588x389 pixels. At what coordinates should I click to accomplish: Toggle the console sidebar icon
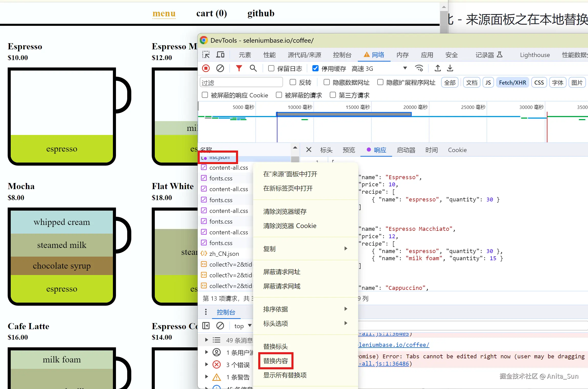(x=206, y=326)
